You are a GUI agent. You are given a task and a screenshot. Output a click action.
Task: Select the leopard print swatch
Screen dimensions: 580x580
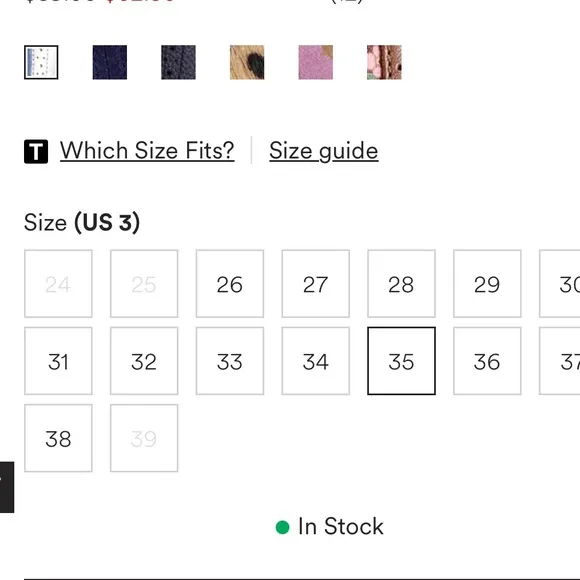click(x=247, y=62)
